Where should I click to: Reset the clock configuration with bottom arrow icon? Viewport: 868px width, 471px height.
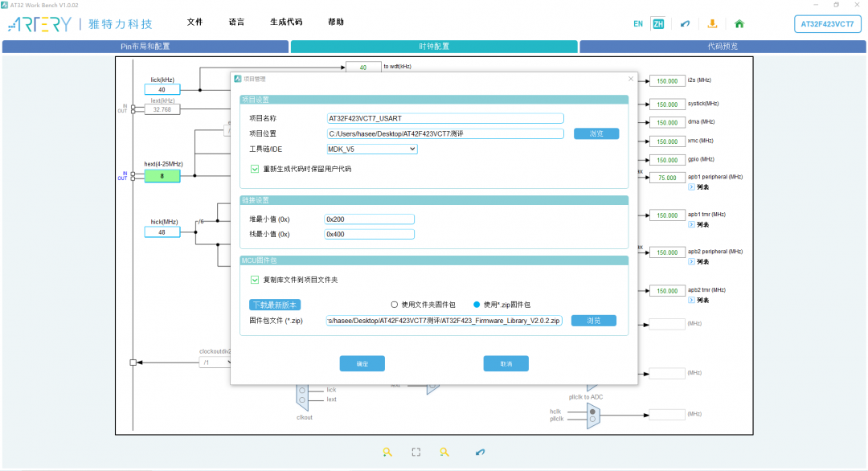(x=480, y=453)
